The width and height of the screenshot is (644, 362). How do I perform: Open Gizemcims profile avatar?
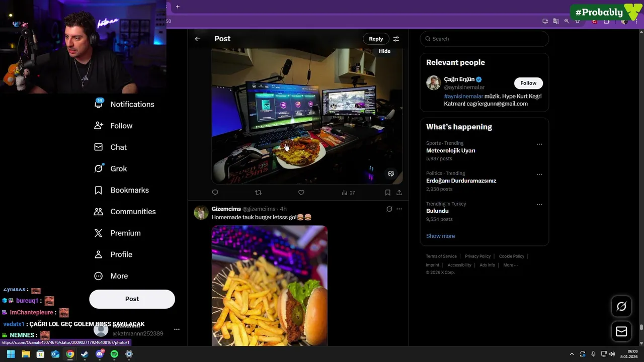point(201,213)
